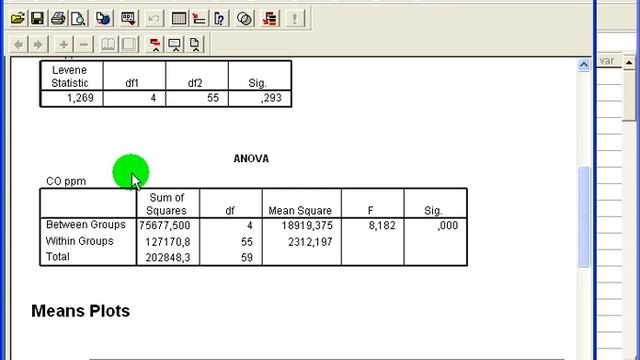Click the Hide item closed-book icon
Screen dimensions: 640x360
(129, 44)
